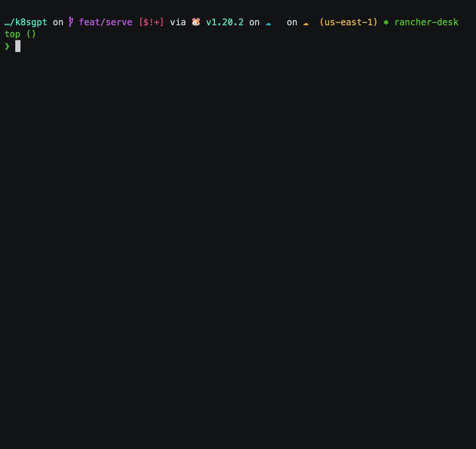
Task: Click the v1.20.2 Go version text
Action: [225, 22]
